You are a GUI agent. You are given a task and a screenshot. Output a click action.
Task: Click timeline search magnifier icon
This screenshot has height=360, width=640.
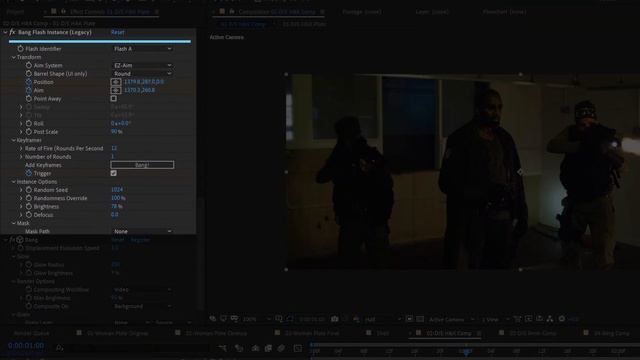(x=60, y=347)
